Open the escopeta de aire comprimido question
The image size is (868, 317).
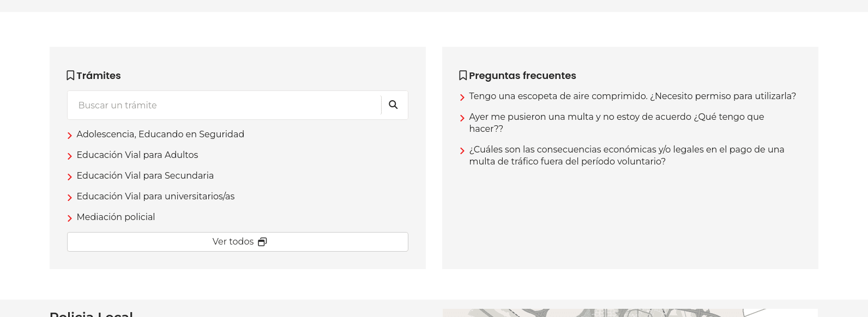coord(632,96)
